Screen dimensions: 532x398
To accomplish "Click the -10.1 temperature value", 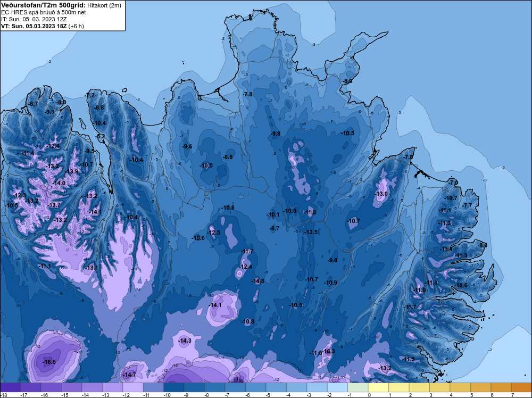I will 273,214.
